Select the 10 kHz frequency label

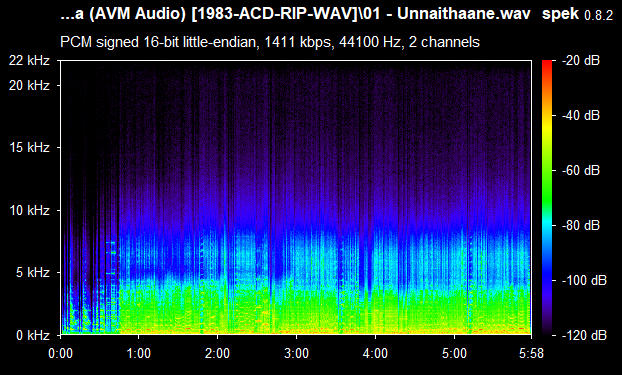point(29,210)
